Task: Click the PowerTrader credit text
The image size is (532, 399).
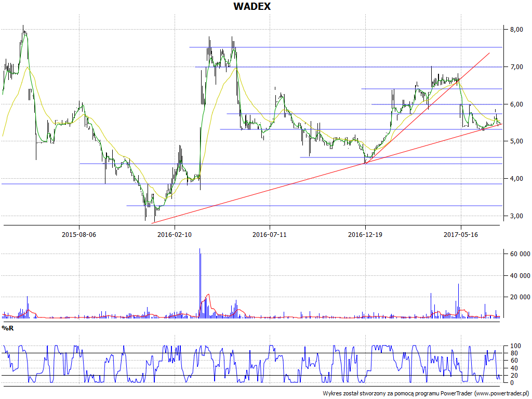Action: (x=426, y=393)
